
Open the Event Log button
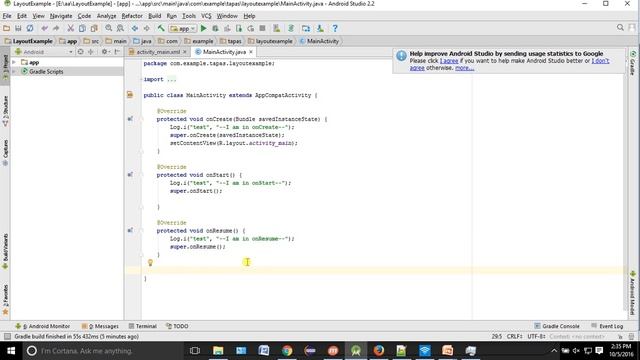pyautogui.click(x=607, y=326)
